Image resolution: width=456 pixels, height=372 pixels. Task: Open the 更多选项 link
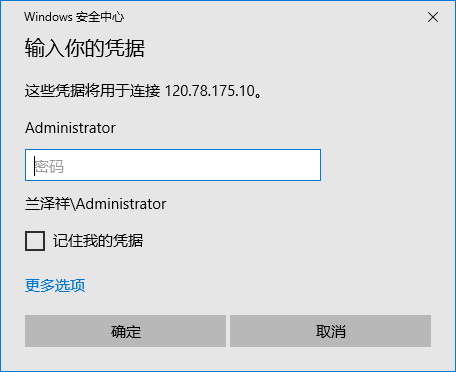(55, 285)
